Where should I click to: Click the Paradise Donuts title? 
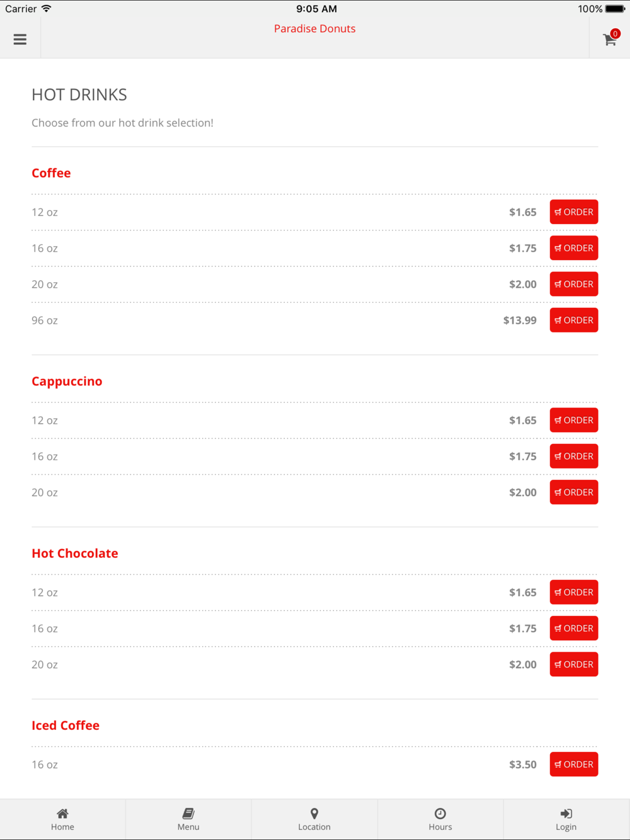point(314,28)
